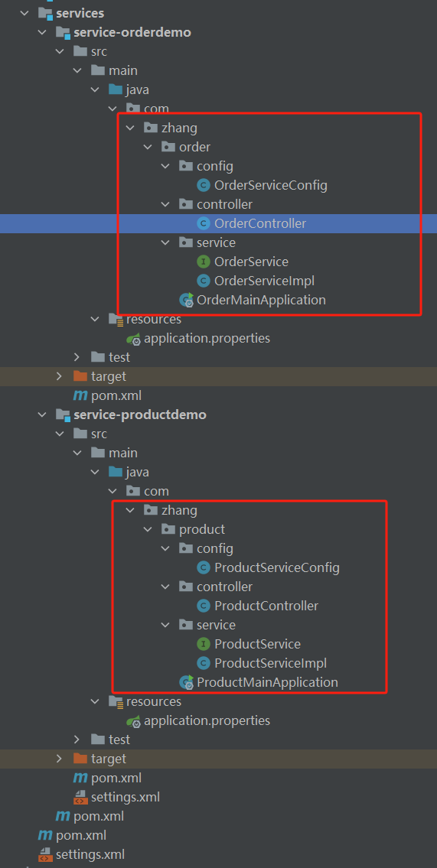Click the OrderService interface icon
Screen dimensions: 437x868
coord(204,262)
